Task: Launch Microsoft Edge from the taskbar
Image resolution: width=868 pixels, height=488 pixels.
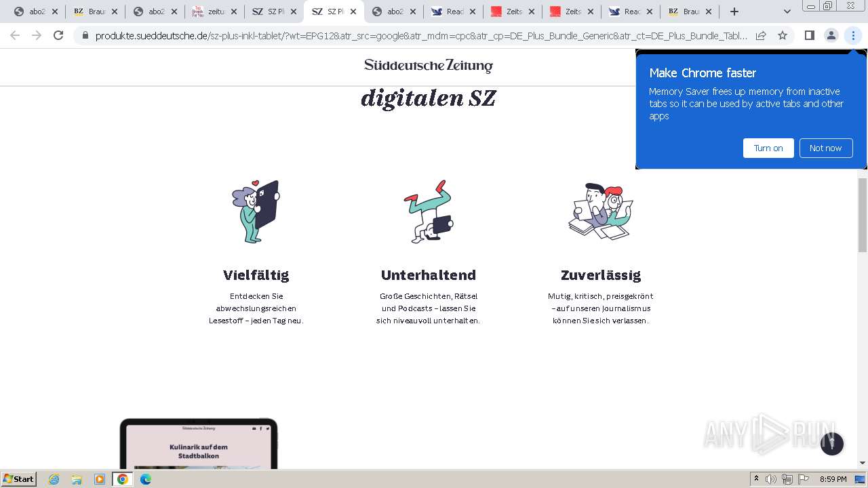Action: tap(145, 479)
